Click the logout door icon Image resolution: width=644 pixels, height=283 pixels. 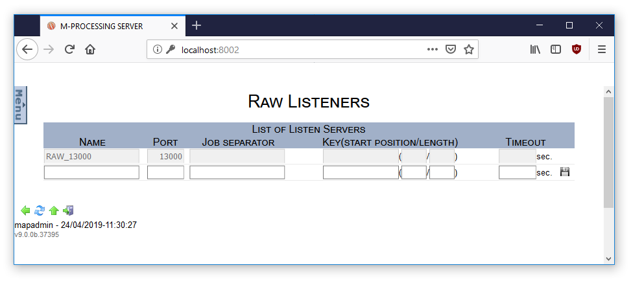tap(68, 210)
